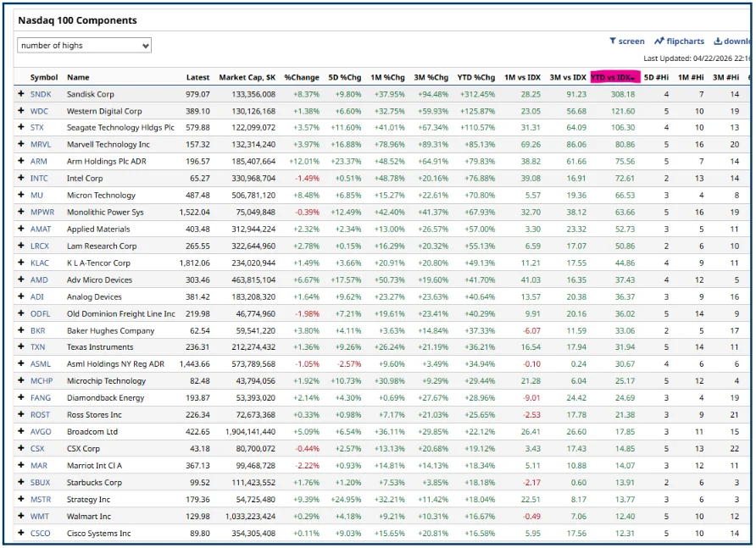This screenshot has height=548, width=756.
Task: Expand the INTC row plus icon
Action: click(x=20, y=178)
